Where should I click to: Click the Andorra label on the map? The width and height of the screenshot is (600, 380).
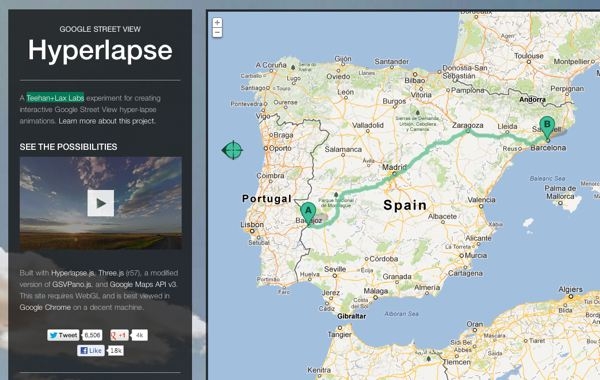(x=533, y=99)
